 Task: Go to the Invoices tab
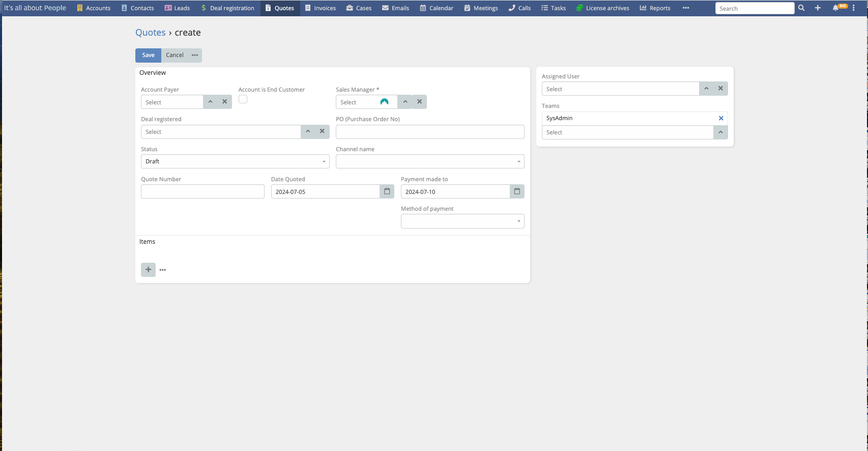(x=320, y=8)
